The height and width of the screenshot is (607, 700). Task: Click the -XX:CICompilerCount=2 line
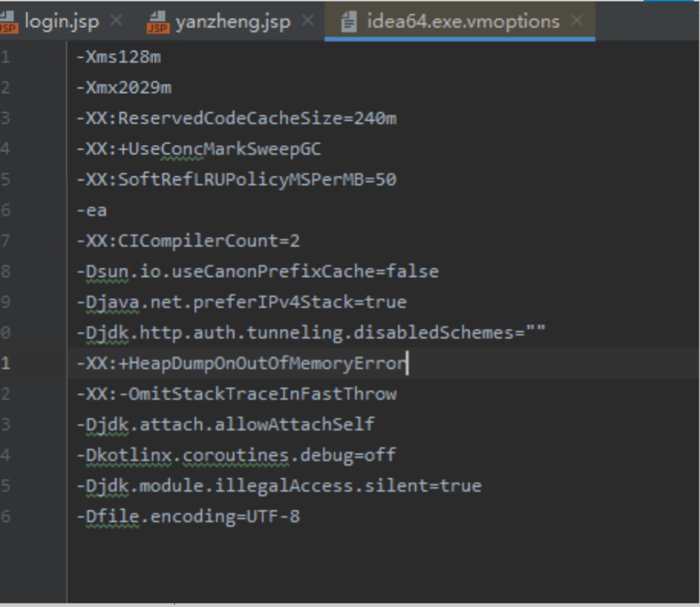coord(188,241)
